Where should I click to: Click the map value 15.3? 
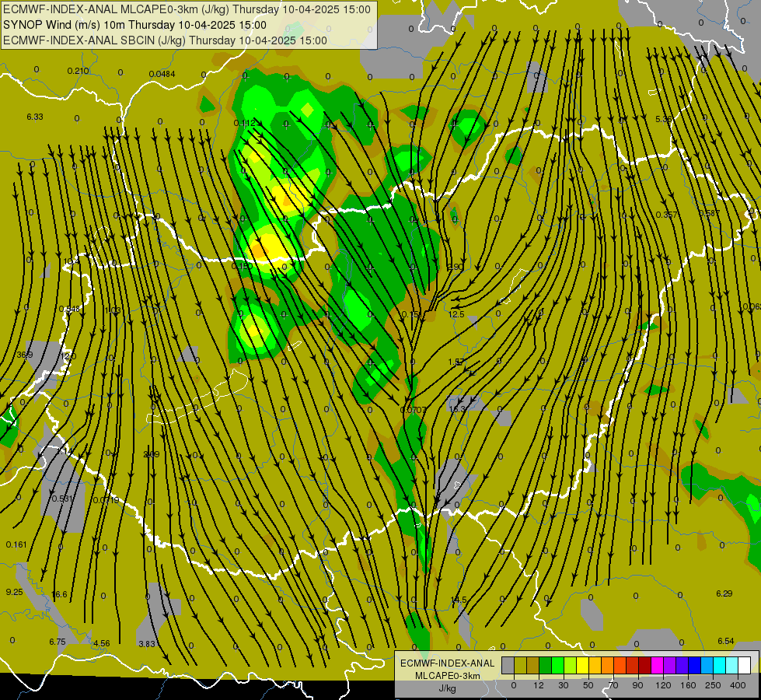coord(457,409)
